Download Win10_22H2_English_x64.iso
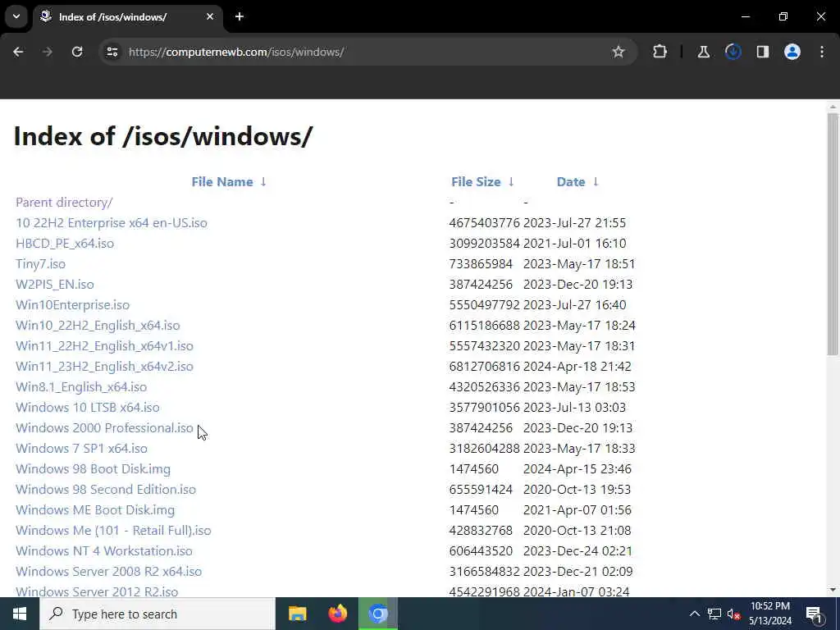This screenshot has height=630, width=840. tap(98, 325)
